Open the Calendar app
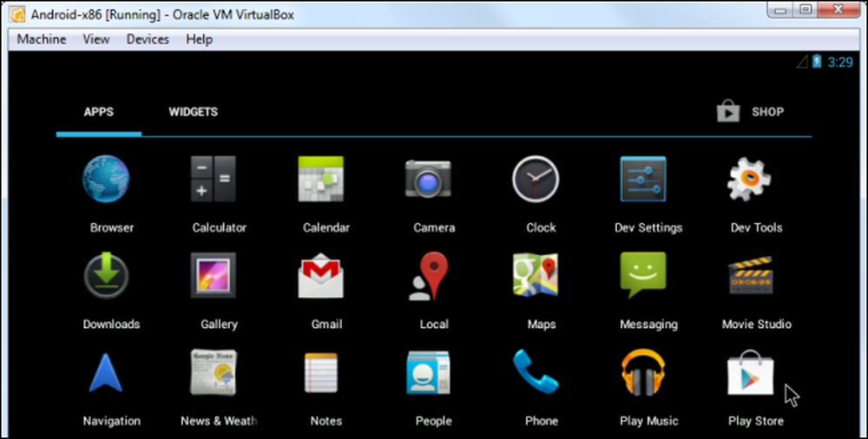This screenshot has width=868, height=439. point(320,179)
